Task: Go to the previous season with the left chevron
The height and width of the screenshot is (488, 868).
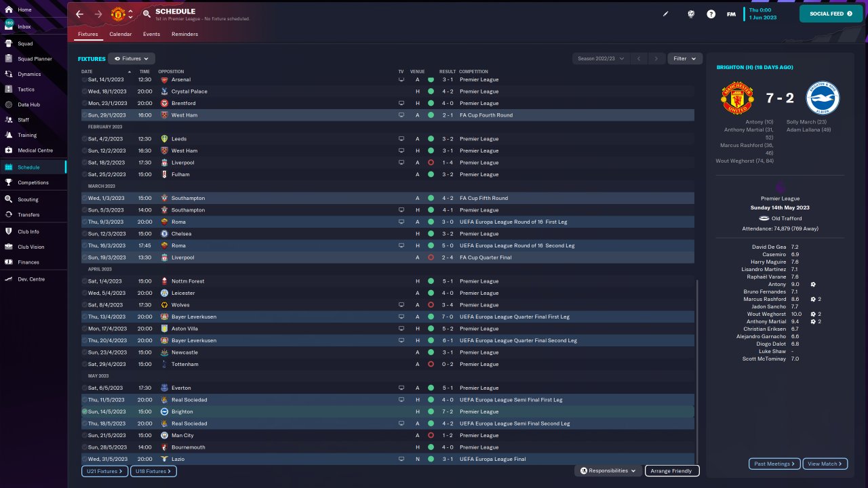Action: (x=638, y=59)
